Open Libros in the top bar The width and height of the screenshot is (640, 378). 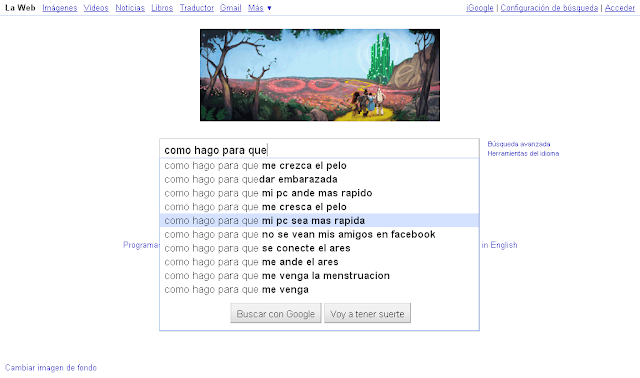[162, 8]
